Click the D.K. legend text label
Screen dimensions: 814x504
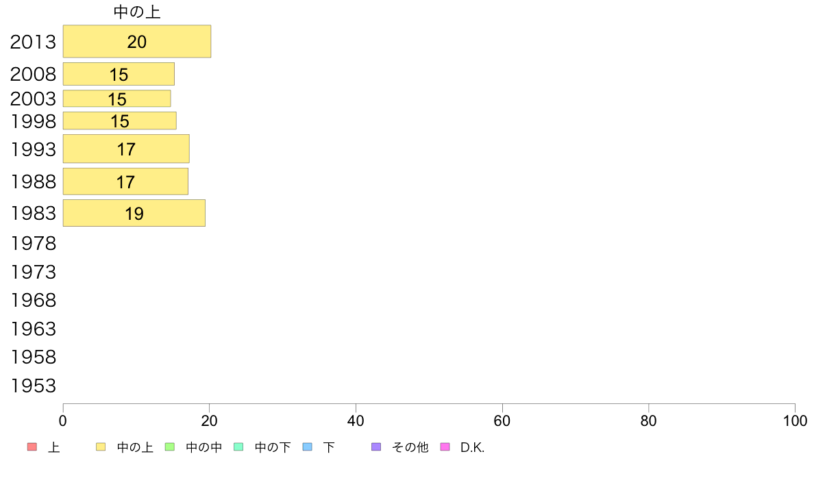(472, 447)
